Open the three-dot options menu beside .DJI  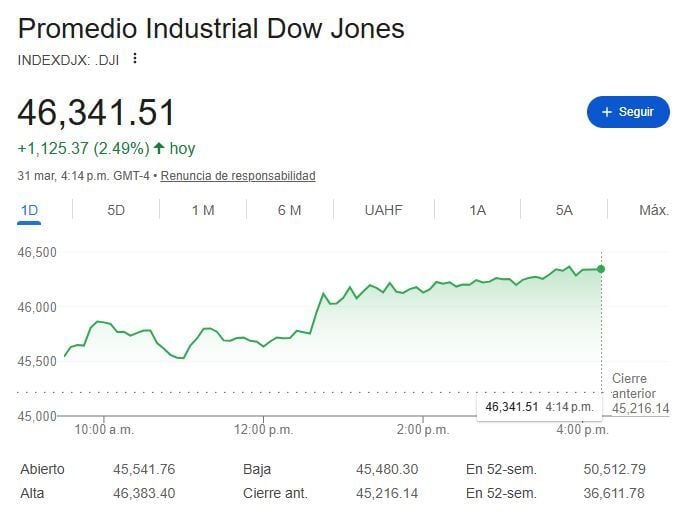pyautogui.click(x=136, y=59)
